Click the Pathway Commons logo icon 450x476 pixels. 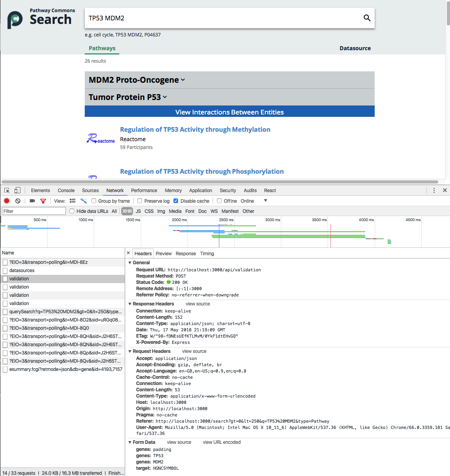[15, 19]
